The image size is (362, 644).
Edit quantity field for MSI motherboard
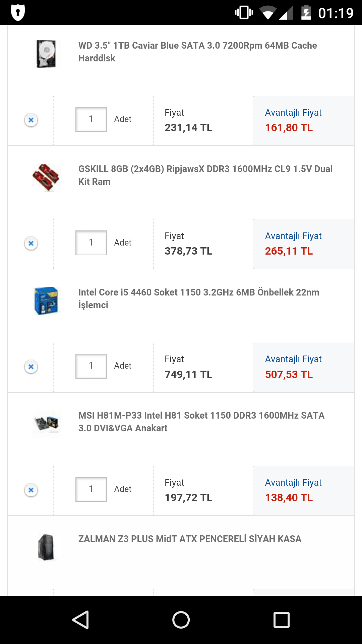click(x=91, y=489)
